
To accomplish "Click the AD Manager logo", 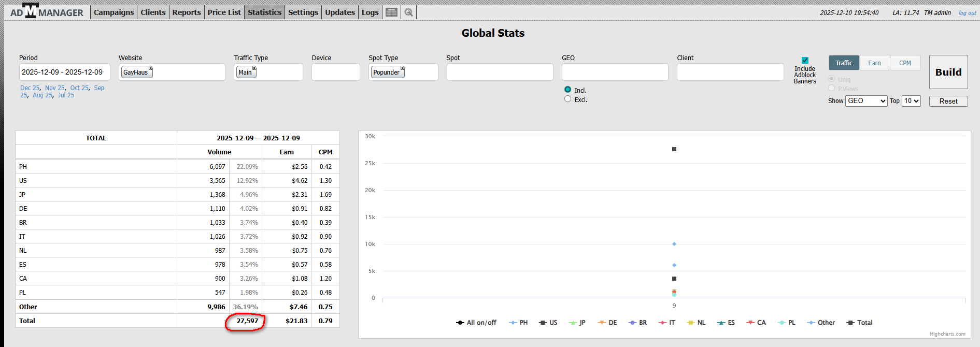I will point(47,11).
